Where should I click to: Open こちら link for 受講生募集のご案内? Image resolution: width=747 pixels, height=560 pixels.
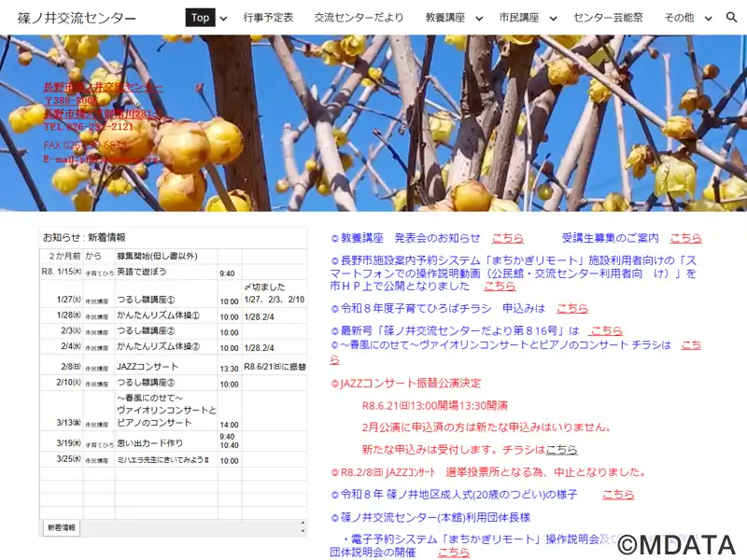click(x=685, y=238)
